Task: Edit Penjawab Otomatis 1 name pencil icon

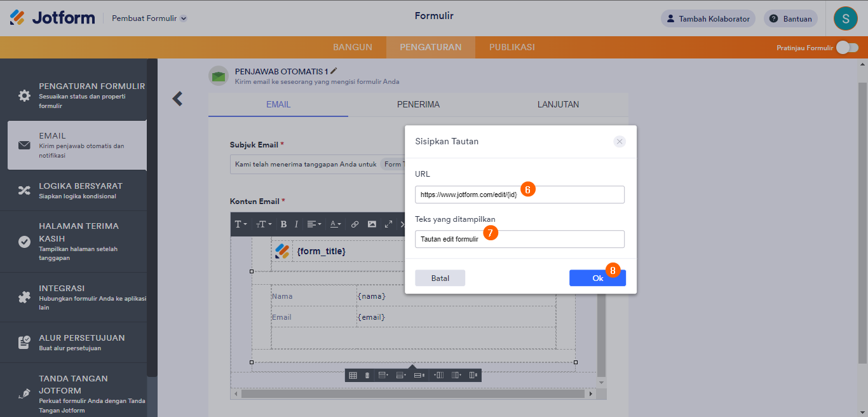Action: pyautogui.click(x=334, y=71)
